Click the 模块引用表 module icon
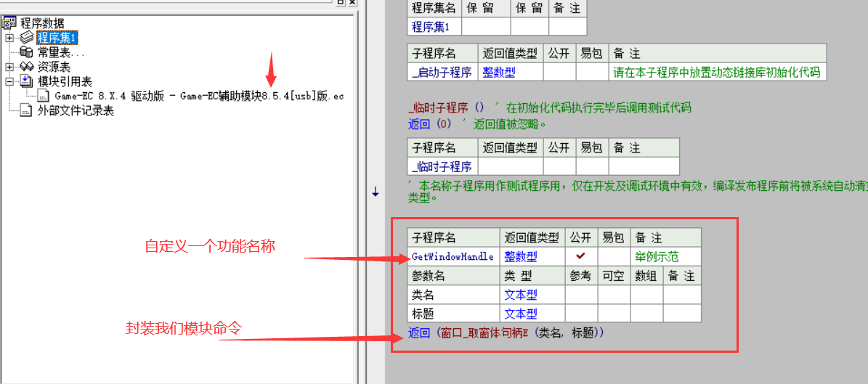The height and width of the screenshot is (384, 868). [27, 82]
